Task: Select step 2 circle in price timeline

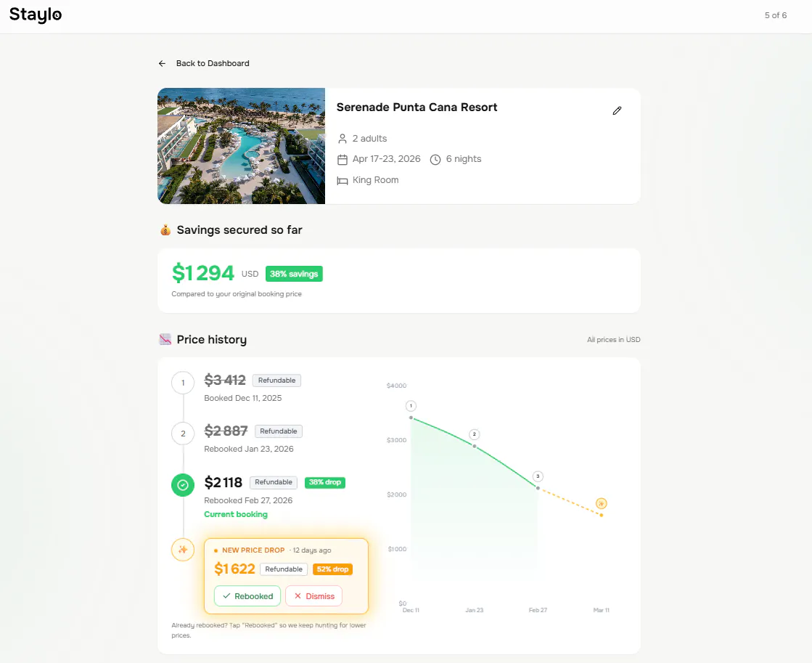Action: 183,434
